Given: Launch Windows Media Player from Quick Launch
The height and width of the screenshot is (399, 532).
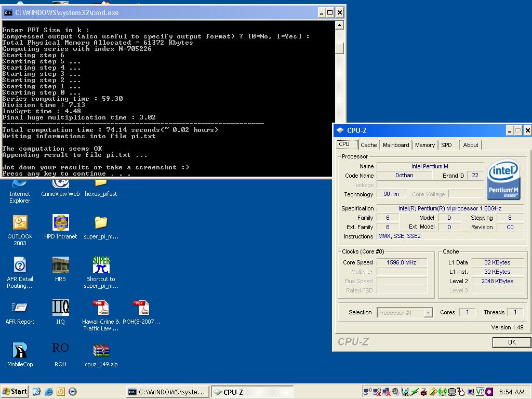Looking at the screenshot, I should (72, 392).
